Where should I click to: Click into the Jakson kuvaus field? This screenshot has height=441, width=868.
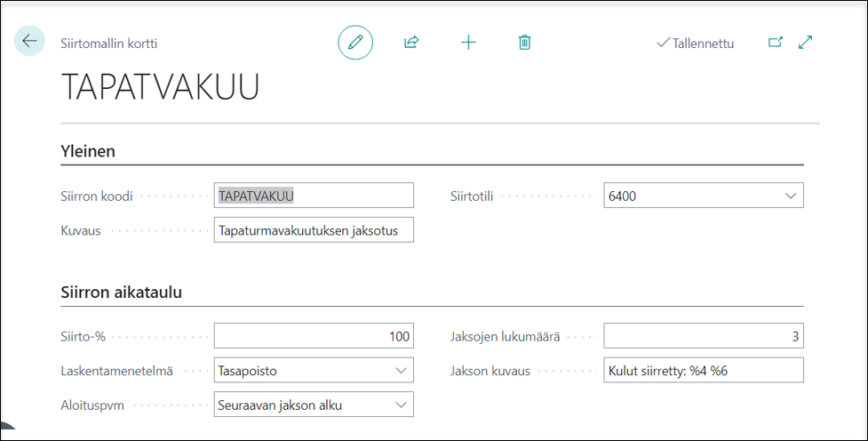(703, 370)
